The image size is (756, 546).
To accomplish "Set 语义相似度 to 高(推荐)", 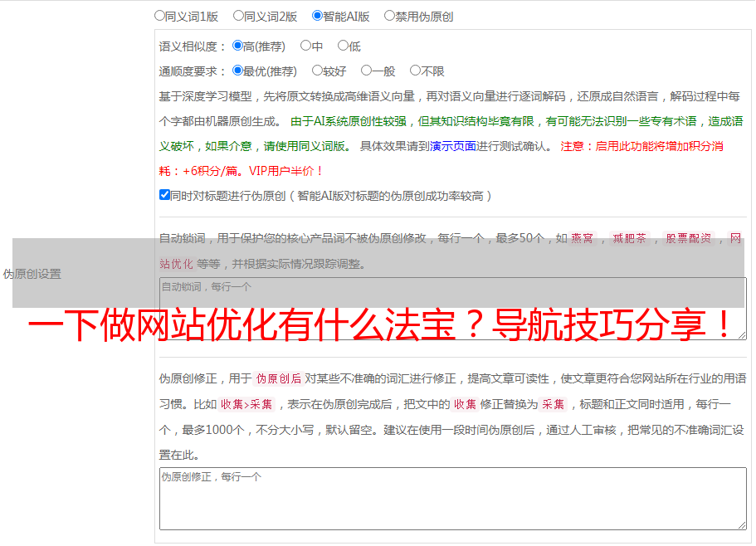I will point(237,46).
